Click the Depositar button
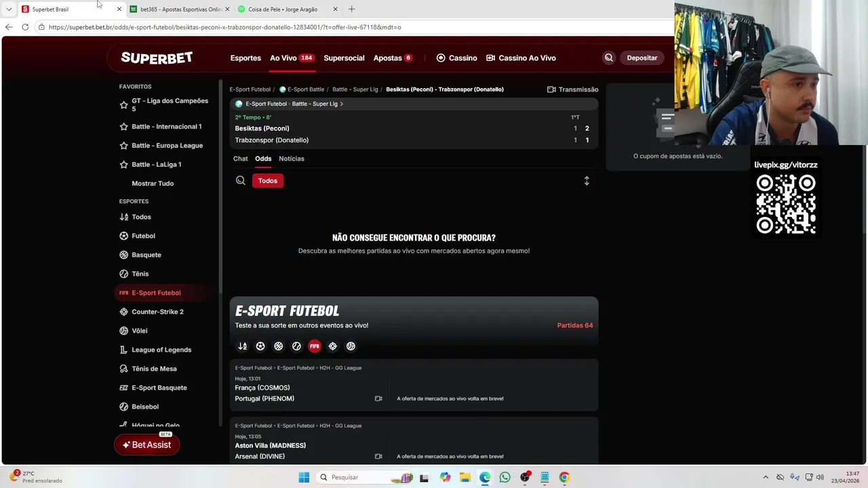Viewport: 868px width, 488px height. pyautogui.click(x=642, y=58)
